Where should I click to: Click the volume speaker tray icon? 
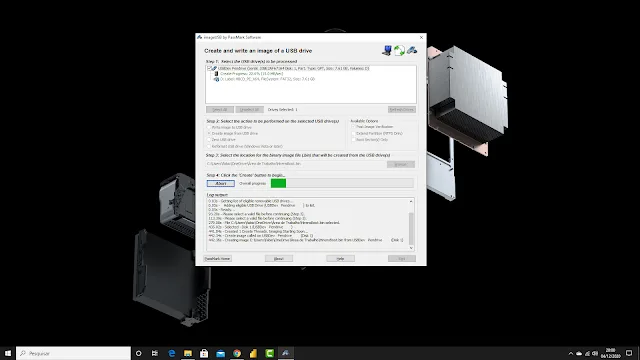[x=595, y=353]
